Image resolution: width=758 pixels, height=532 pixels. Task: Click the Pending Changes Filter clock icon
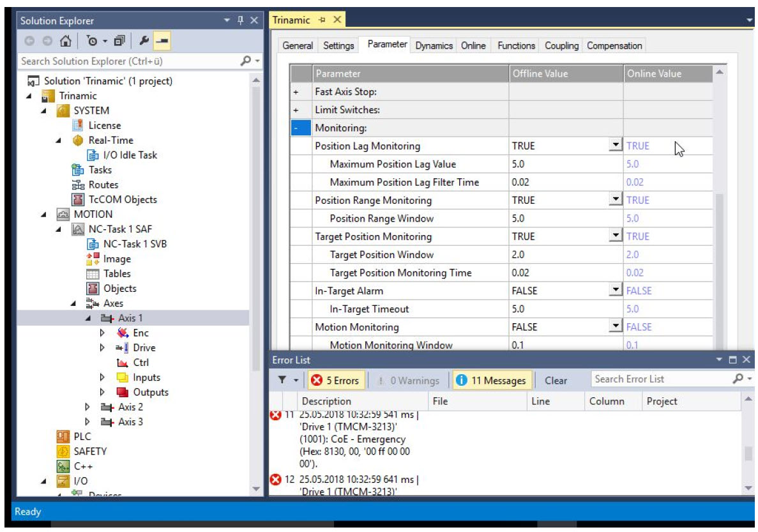pyautogui.click(x=91, y=41)
